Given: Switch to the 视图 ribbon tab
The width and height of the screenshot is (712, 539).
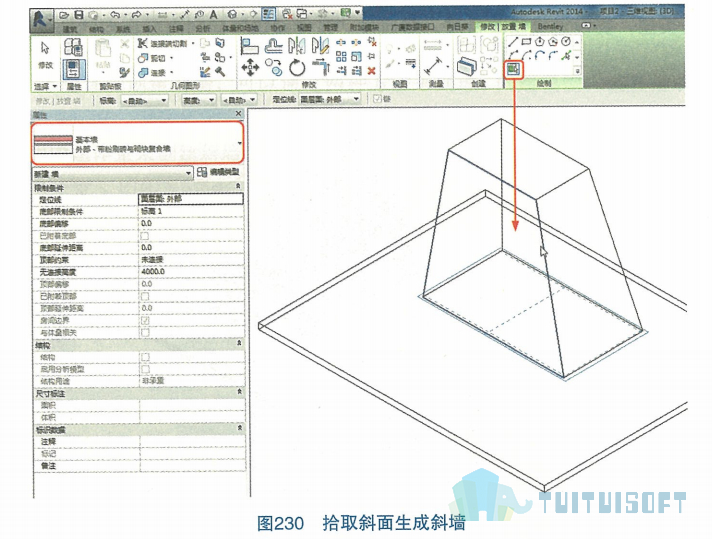Looking at the screenshot, I should 304,28.
